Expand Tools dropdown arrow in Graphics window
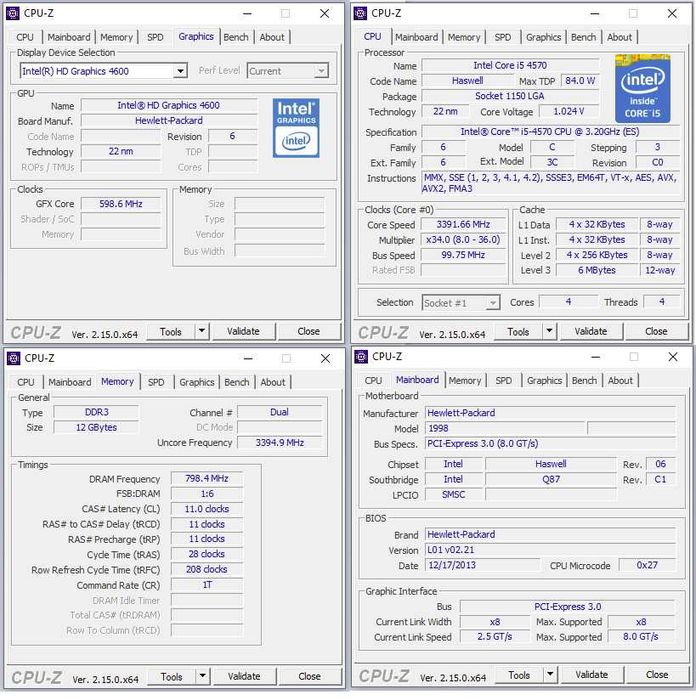The height and width of the screenshot is (699, 696). (202, 331)
